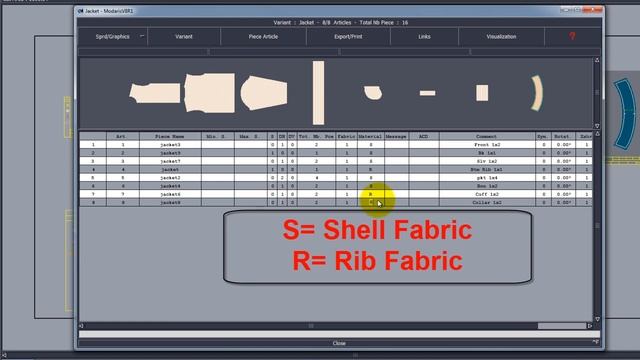
Task: Click the 'pkt 1x4' comment cell
Action: (487, 178)
